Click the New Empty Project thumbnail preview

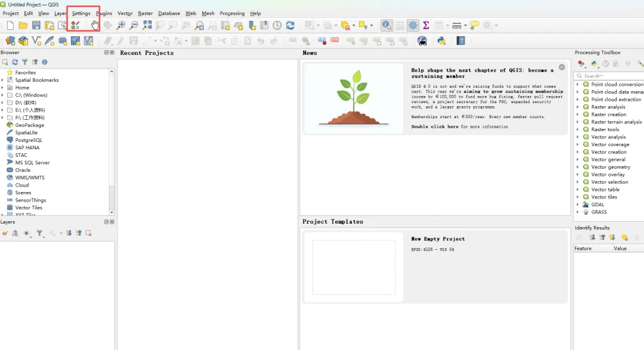pyautogui.click(x=354, y=267)
